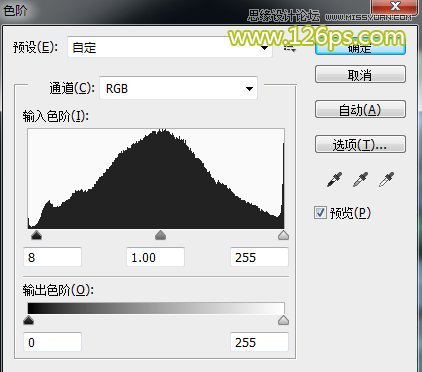This screenshot has height=372, width=422.
Task: Click the gamma field showing 1.00
Action: coord(155,257)
